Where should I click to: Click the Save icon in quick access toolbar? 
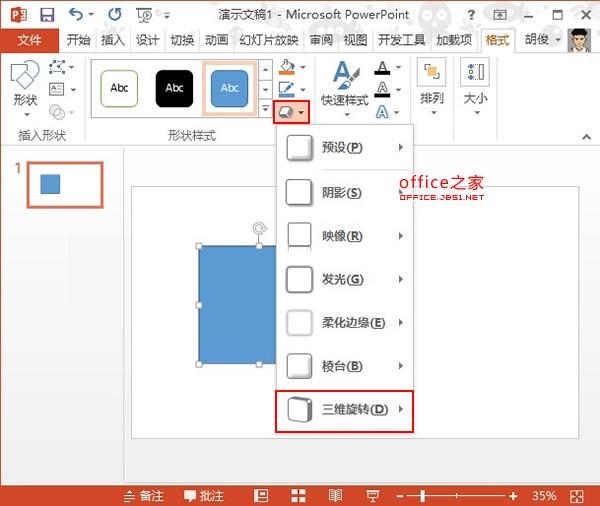click(46, 15)
